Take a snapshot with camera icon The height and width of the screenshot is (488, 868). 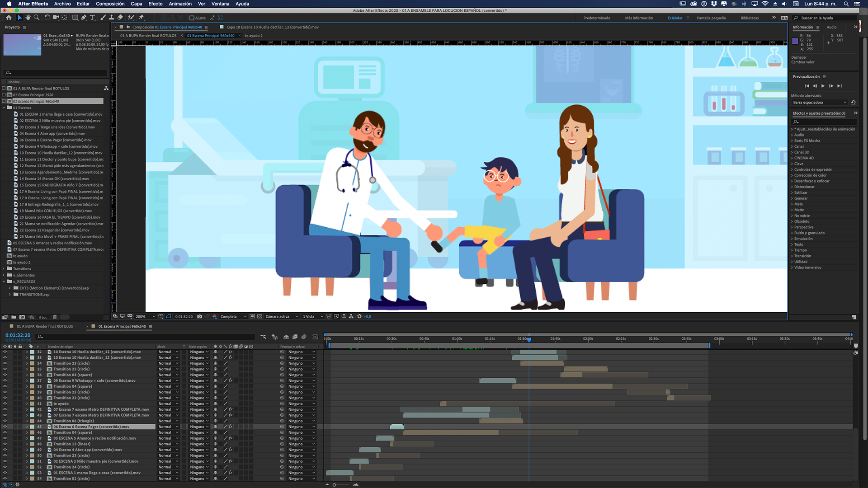(x=199, y=316)
